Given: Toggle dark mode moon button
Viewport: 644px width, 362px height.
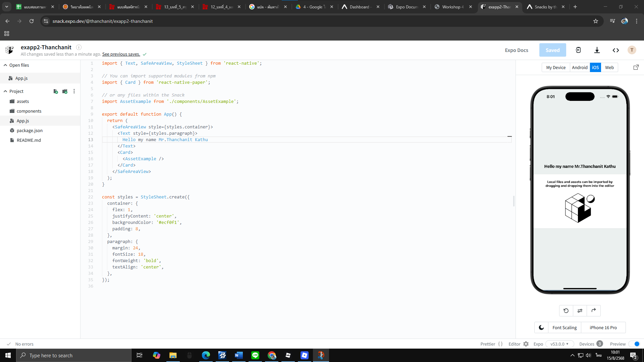Looking at the screenshot, I should [x=541, y=327].
